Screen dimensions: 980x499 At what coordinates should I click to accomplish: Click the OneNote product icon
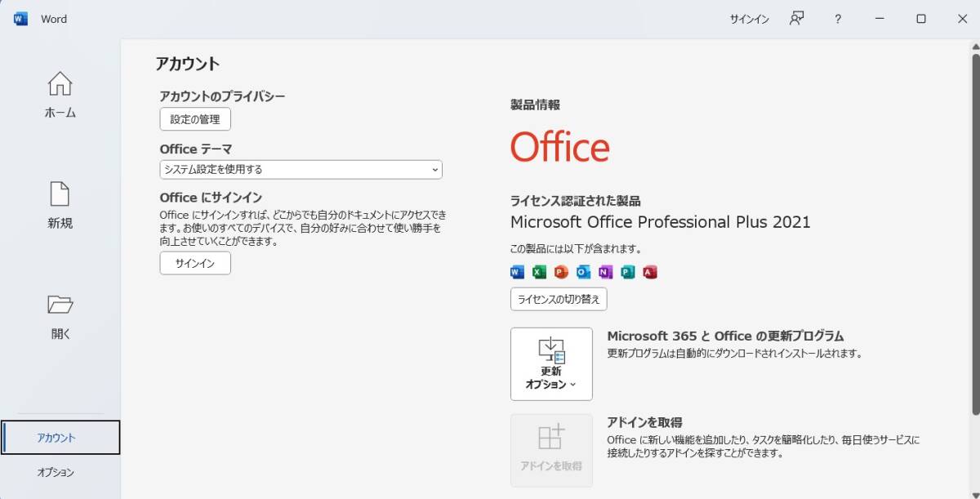[x=605, y=273]
